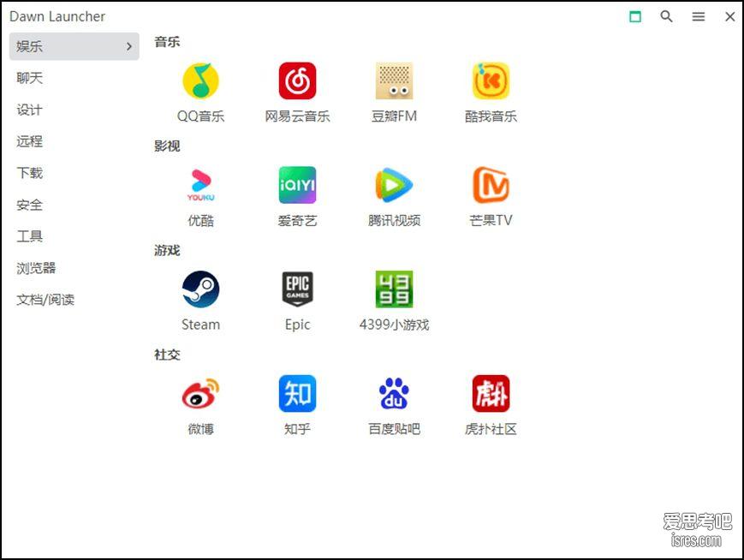
Task: Launch 芒果TV icon
Action: point(491,185)
